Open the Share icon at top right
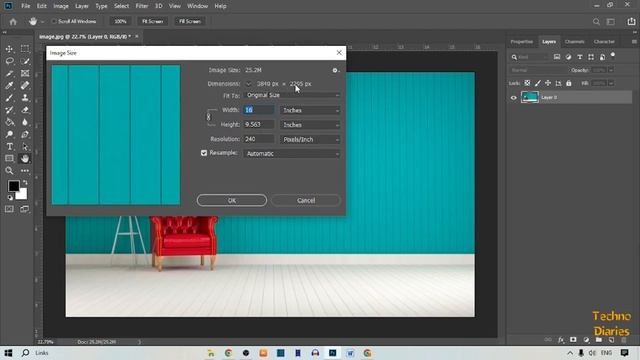The height and width of the screenshot is (360, 640). (631, 21)
